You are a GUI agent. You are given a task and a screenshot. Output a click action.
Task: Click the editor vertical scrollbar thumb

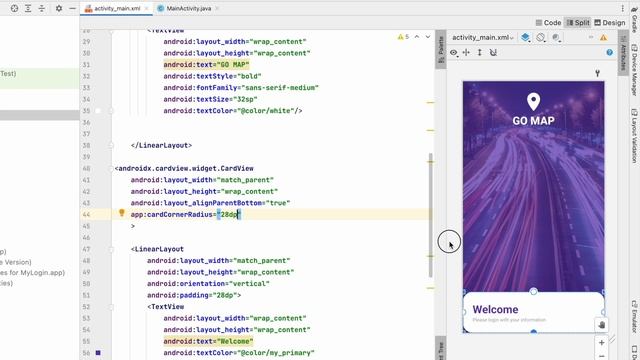[431, 216]
